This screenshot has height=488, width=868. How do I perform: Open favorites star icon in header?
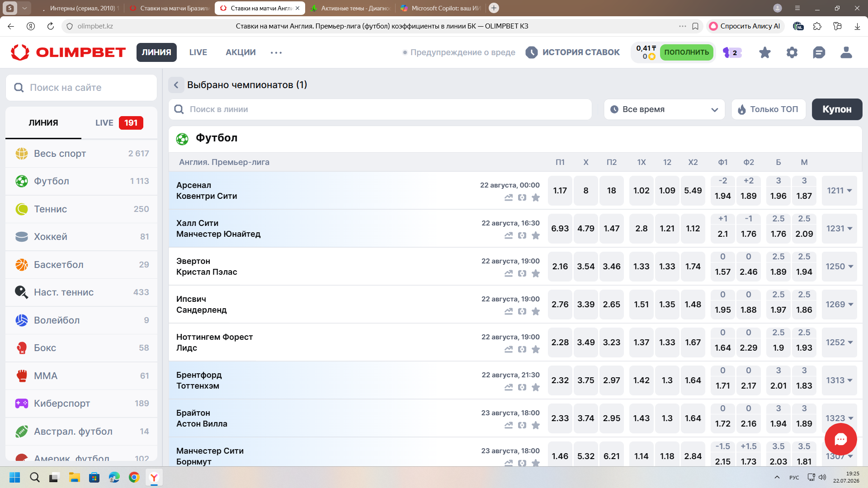pyautogui.click(x=764, y=52)
